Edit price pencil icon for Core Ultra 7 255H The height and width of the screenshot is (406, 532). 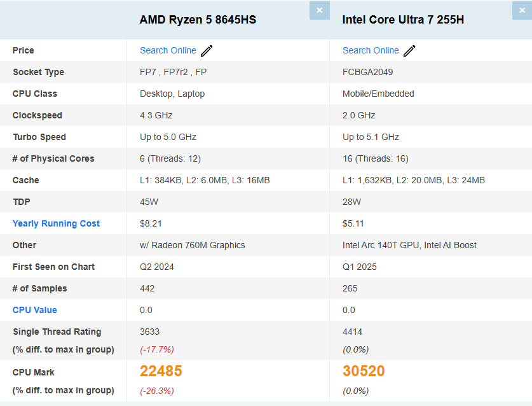(409, 51)
